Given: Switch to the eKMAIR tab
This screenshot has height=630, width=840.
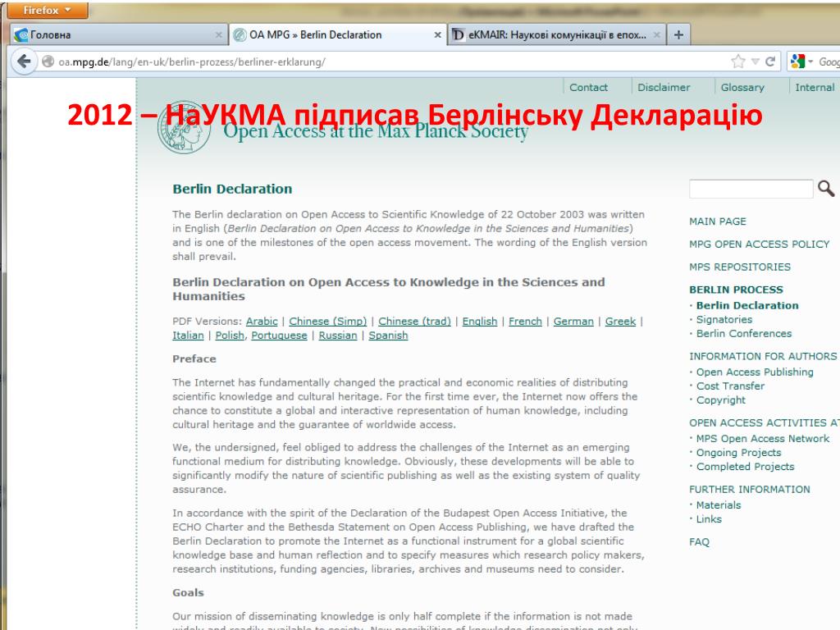Looking at the screenshot, I should point(557,34).
